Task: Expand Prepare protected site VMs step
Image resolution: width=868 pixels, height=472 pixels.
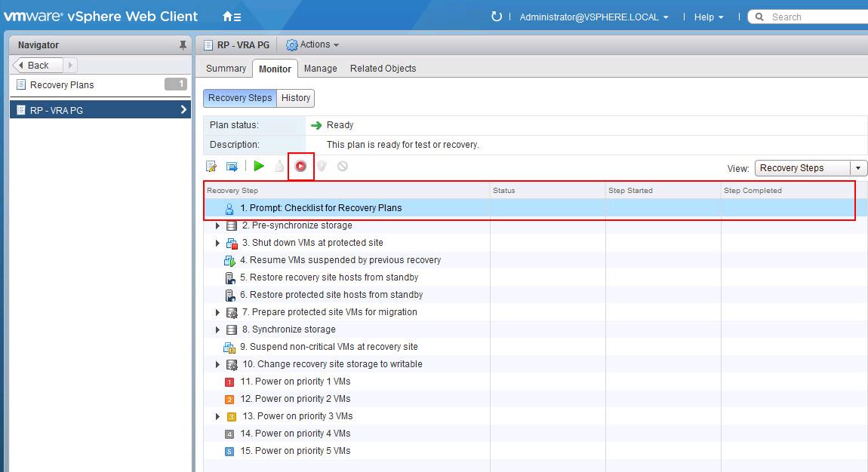Action: (x=217, y=312)
